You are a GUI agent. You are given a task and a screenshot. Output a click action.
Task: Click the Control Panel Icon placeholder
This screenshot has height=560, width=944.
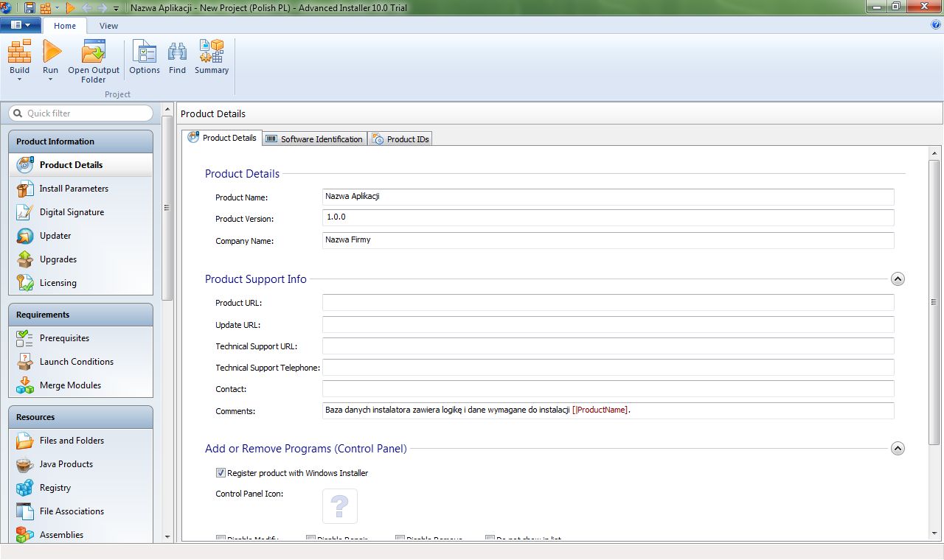coord(340,506)
